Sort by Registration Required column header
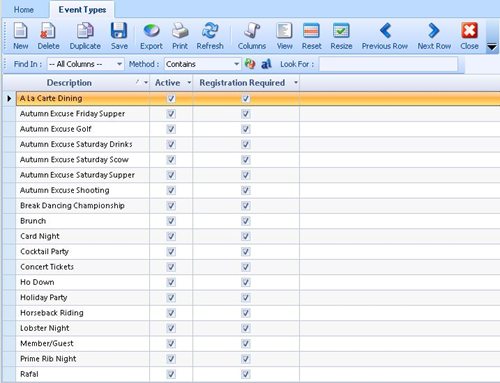Image resolution: width=500 pixels, height=383 pixels. [x=242, y=83]
